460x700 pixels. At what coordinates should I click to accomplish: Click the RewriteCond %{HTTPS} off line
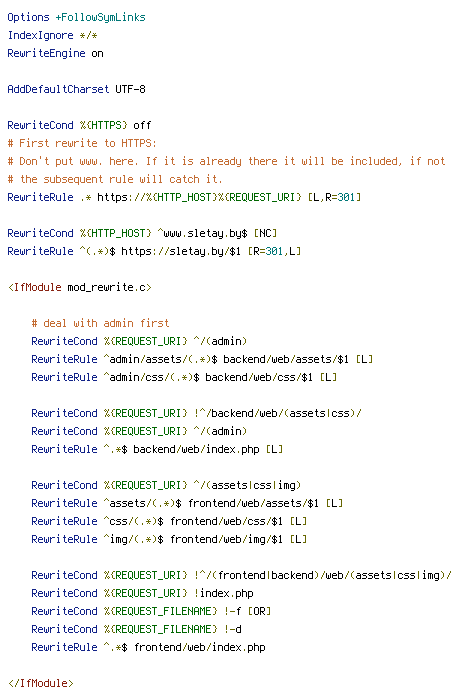(79, 125)
